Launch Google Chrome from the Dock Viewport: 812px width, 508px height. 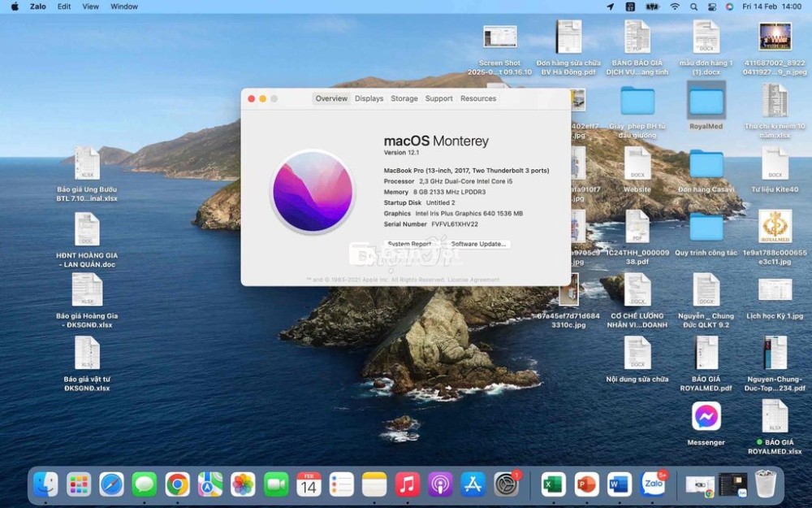click(x=177, y=484)
